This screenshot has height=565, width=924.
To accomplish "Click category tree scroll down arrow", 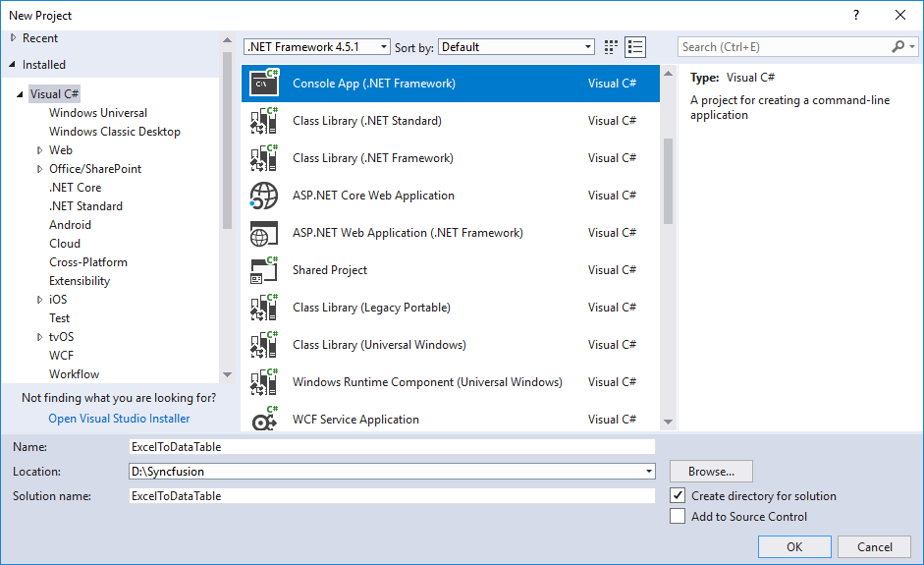I will click(228, 374).
